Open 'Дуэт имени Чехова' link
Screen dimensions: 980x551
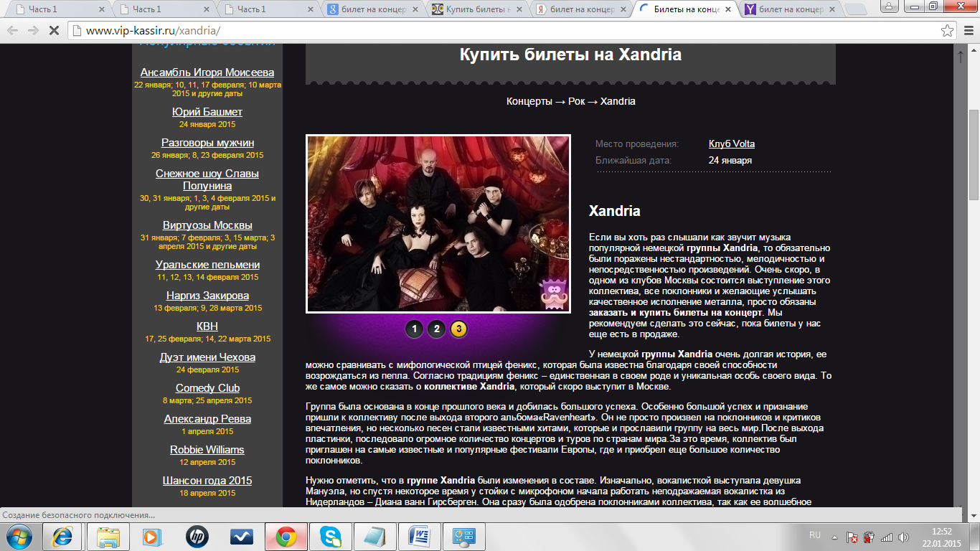(207, 357)
